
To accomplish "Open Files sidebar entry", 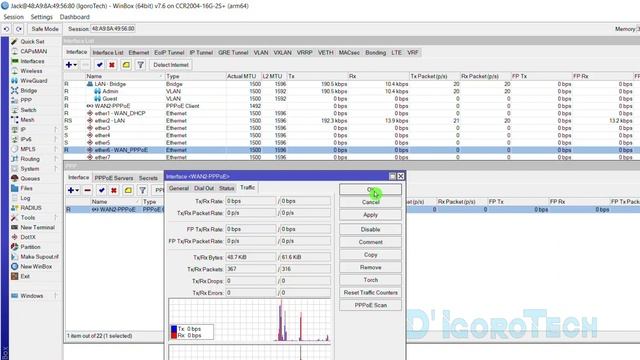I will point(27,189).
